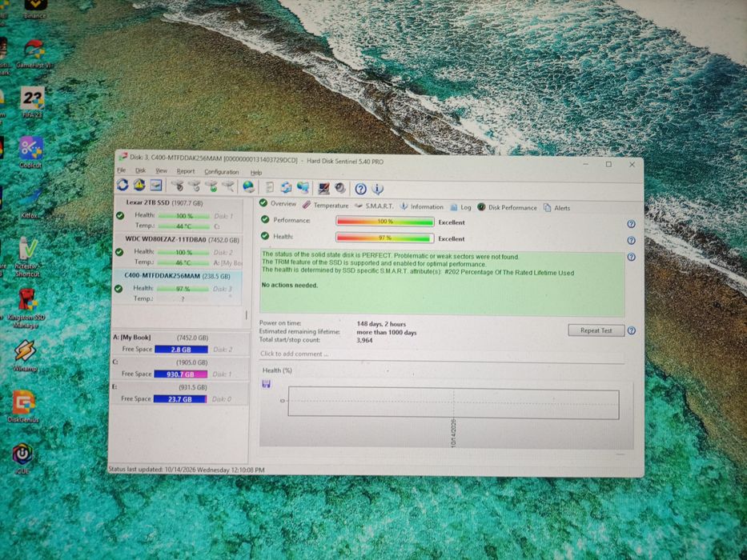
Task: Click the help icon beside Health Excellent
Action: (x=631, y=241)
